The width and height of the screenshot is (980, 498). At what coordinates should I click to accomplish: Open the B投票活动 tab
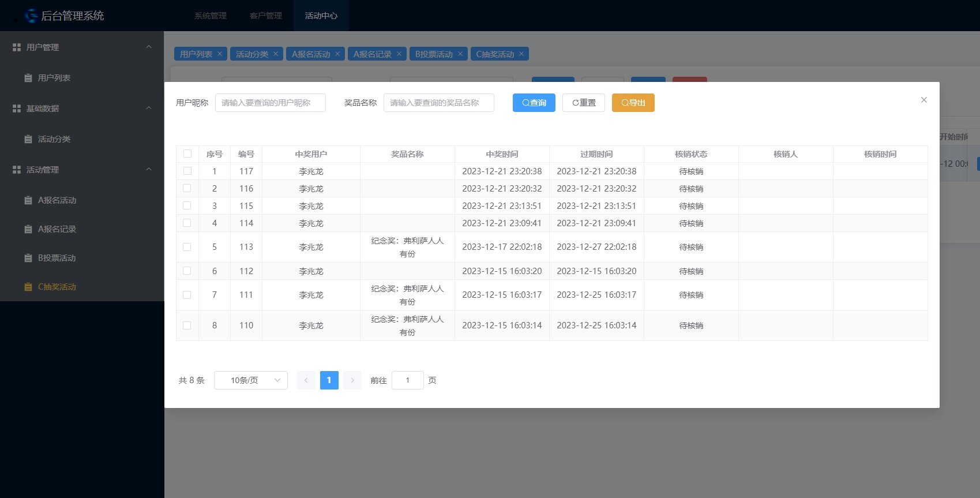click(434, 54)
